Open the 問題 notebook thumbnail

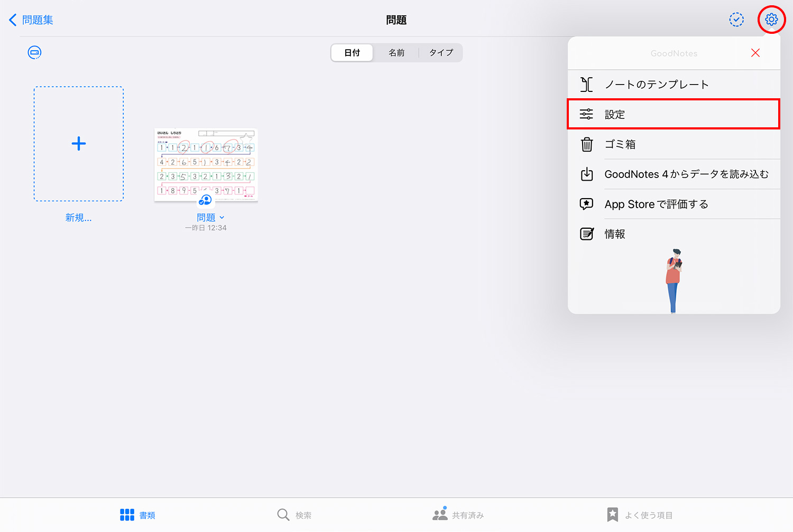pos(206,165)
